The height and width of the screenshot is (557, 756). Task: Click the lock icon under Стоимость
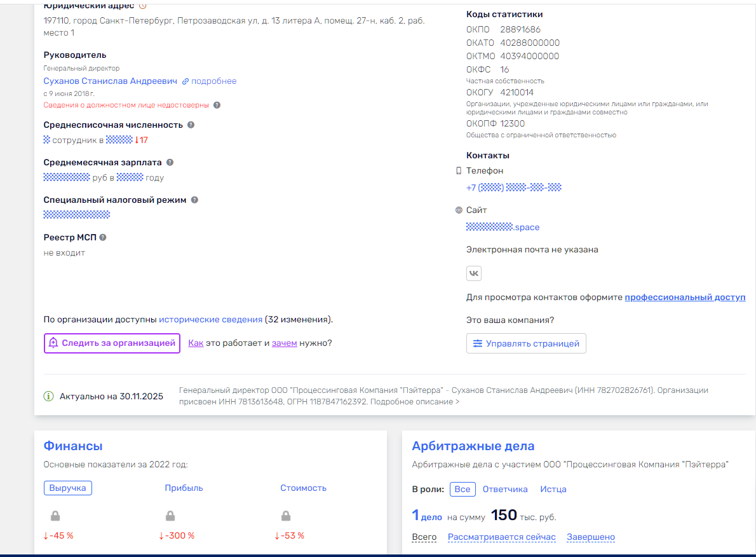(x=286, y=516)
